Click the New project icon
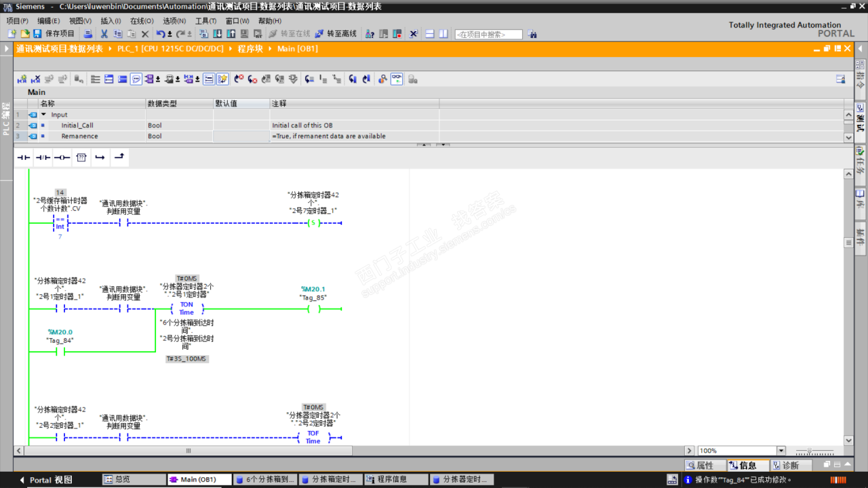Viewport: 868px width, 488px height. pyautogui.click(x=12, y=34)
